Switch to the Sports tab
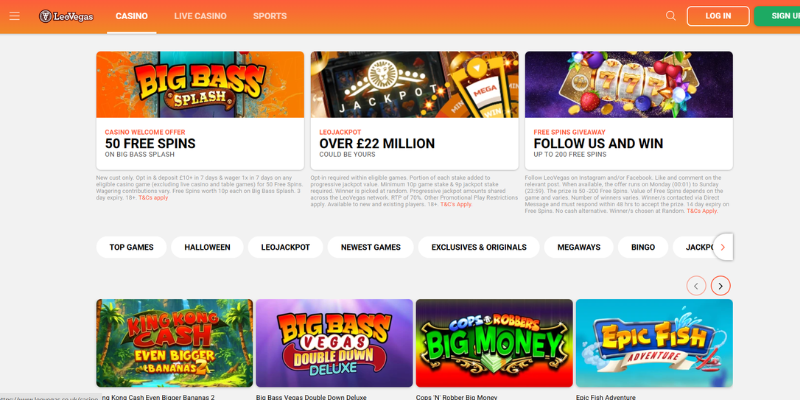The image size is (800, 400). click(x=270, y=16)
